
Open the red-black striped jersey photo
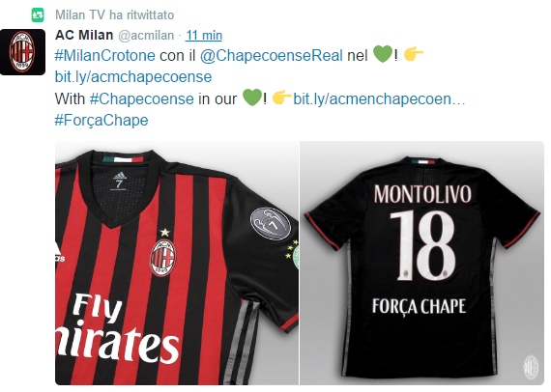[x=177, y=263]
